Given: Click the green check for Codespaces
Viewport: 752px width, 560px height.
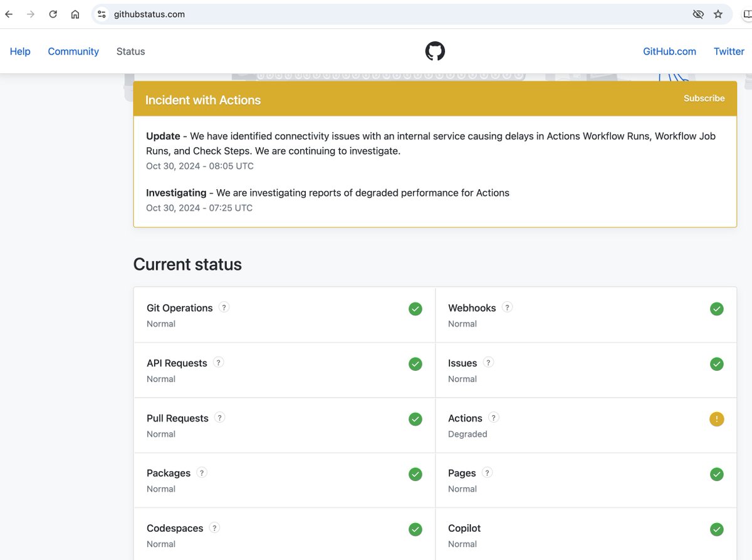Looking at the screenshot, I should (415, 529).
